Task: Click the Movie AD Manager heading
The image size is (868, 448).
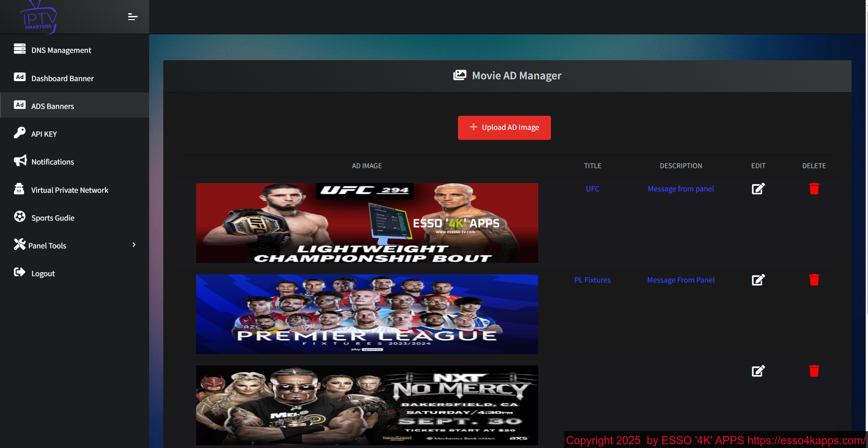Action: (516, 76)
